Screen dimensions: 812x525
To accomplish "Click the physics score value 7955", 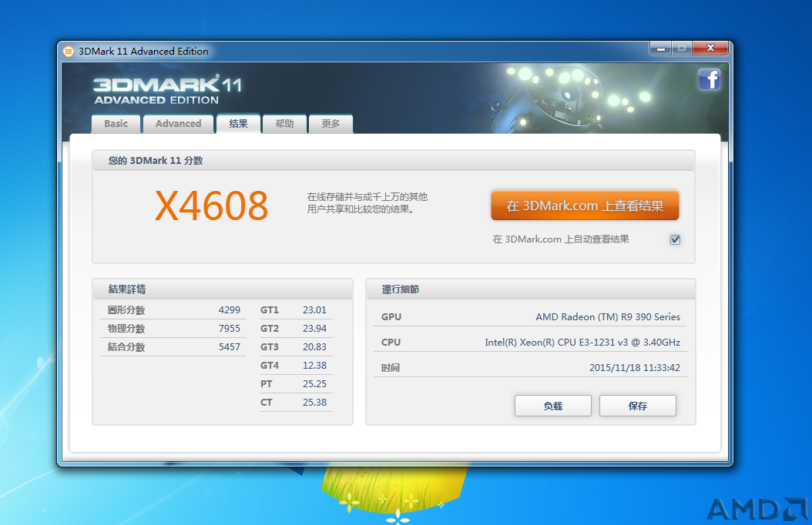I will [x=229, y=329].
